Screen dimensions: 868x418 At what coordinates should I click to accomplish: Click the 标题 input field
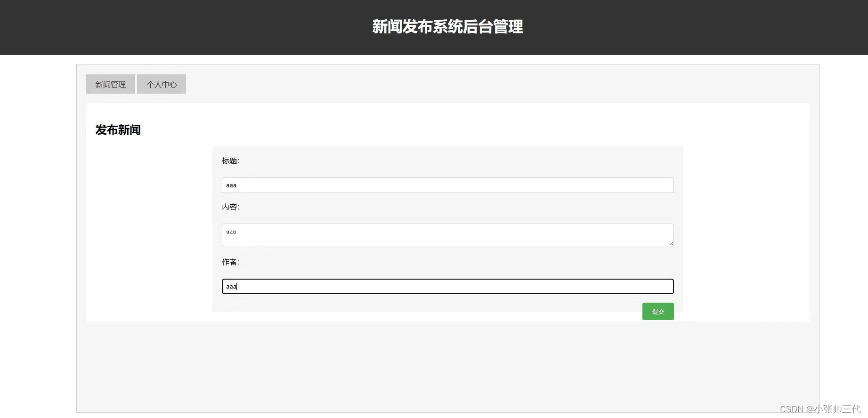coord(447,185)
